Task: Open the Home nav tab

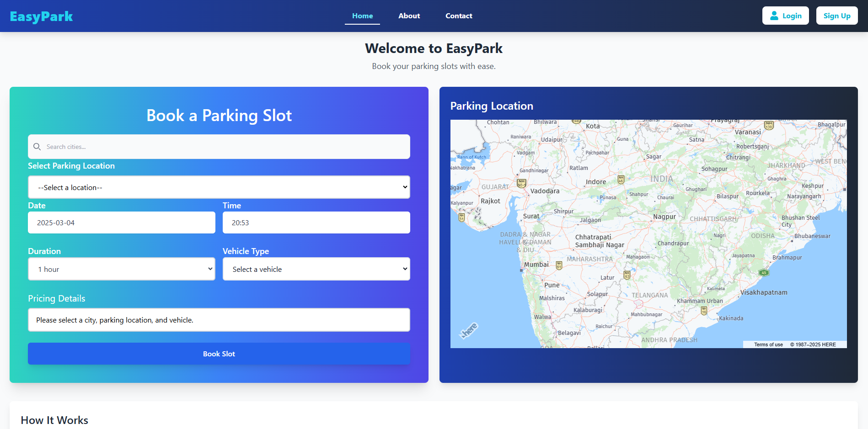Action: pos(362,16)
